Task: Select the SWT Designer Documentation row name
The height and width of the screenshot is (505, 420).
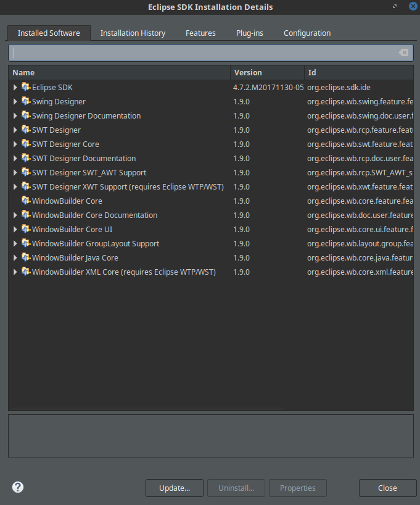Action: click(x=84, y=158)
